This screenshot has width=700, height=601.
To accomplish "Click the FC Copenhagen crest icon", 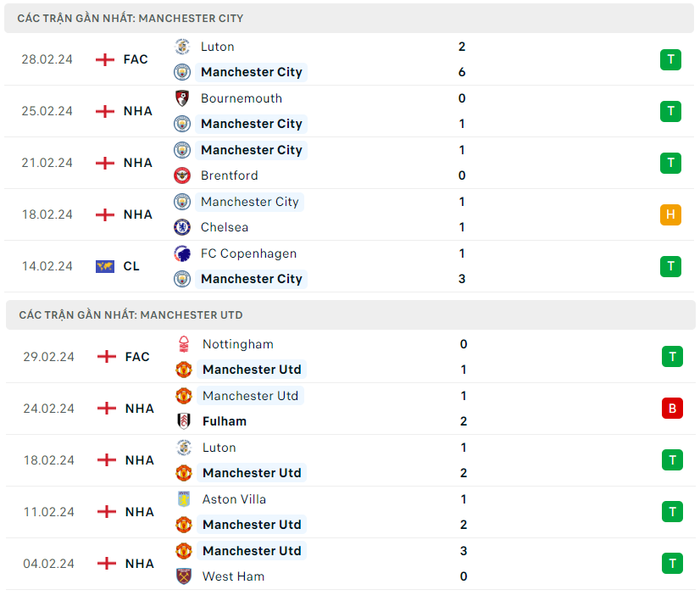I will click(182, 253).
